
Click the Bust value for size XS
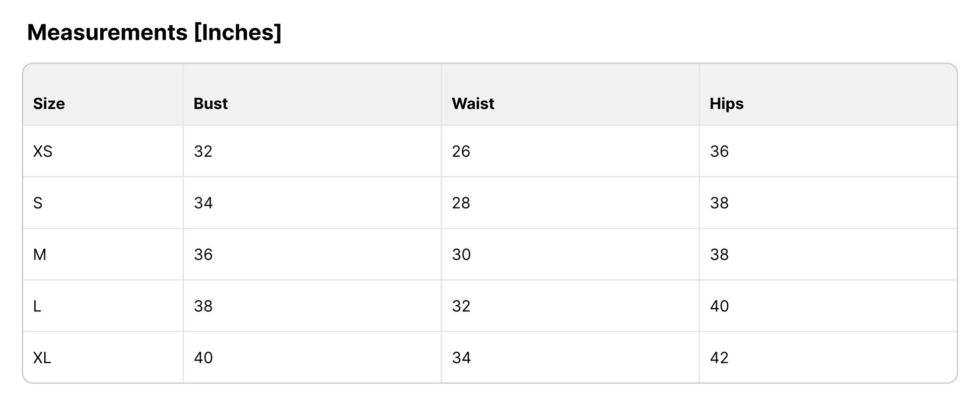(203, 152)
